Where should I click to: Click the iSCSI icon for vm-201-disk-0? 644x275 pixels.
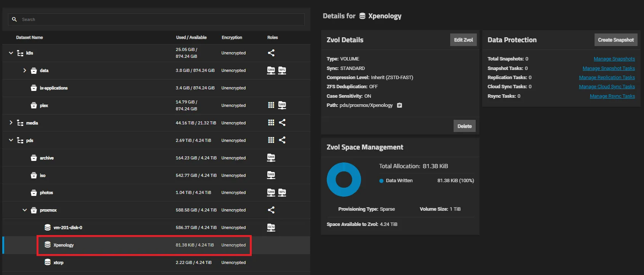(x=271, y=227)
